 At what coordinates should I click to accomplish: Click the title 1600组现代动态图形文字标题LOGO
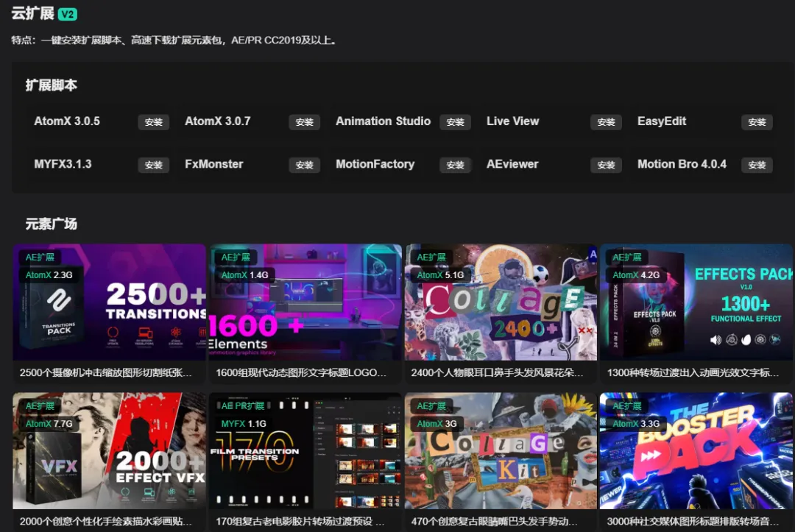point(301,373)
